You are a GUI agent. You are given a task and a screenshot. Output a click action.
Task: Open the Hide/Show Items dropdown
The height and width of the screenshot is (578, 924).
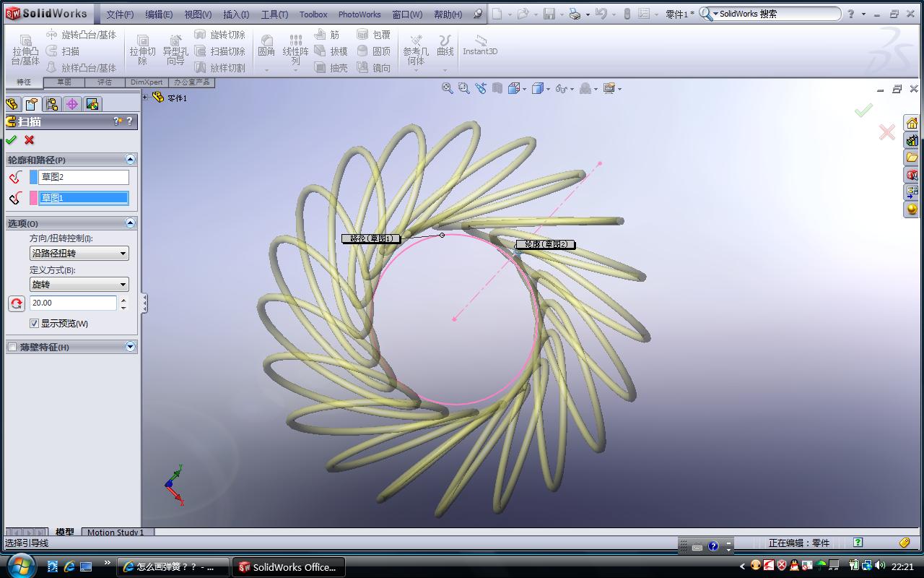pyautogui.click(x=564, y=88)
